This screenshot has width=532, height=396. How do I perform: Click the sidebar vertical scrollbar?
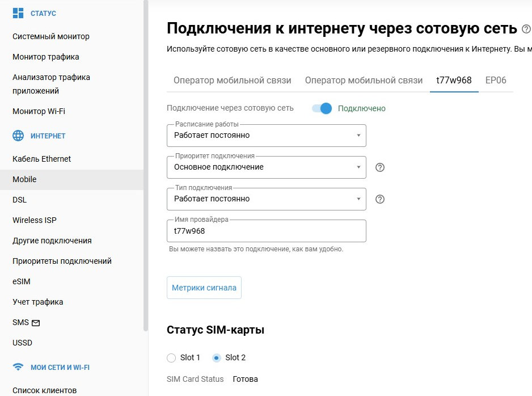pyautogui.click(x=146, y=170)
